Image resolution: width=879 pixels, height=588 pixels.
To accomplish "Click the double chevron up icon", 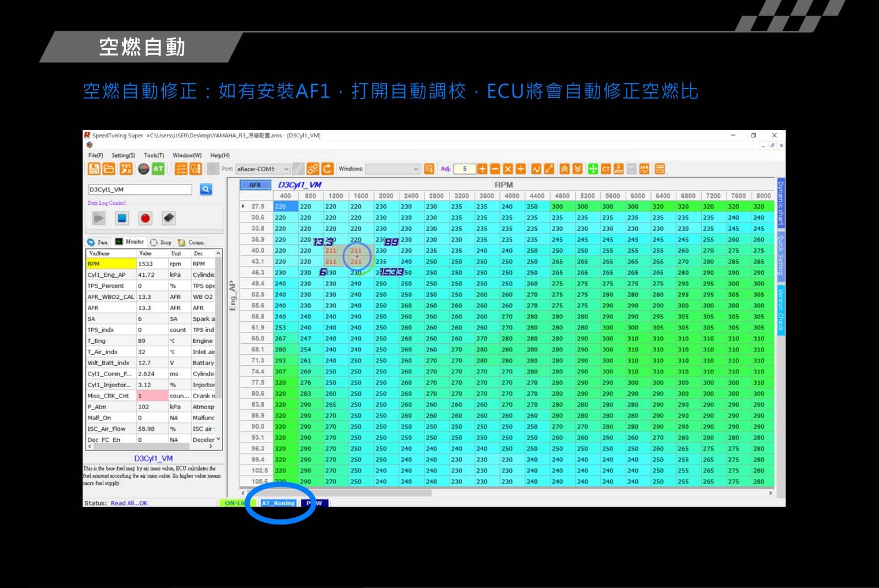I will [565, 169].
